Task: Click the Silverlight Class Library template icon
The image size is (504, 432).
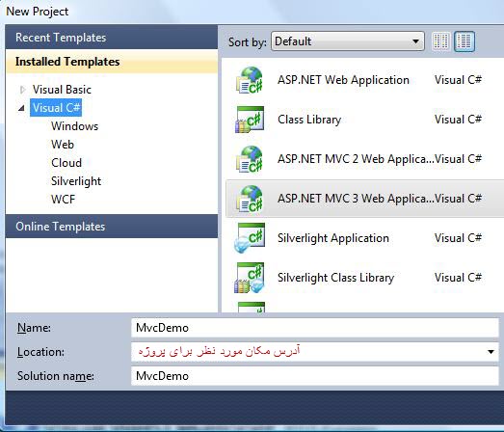Action: pos(250,278)
